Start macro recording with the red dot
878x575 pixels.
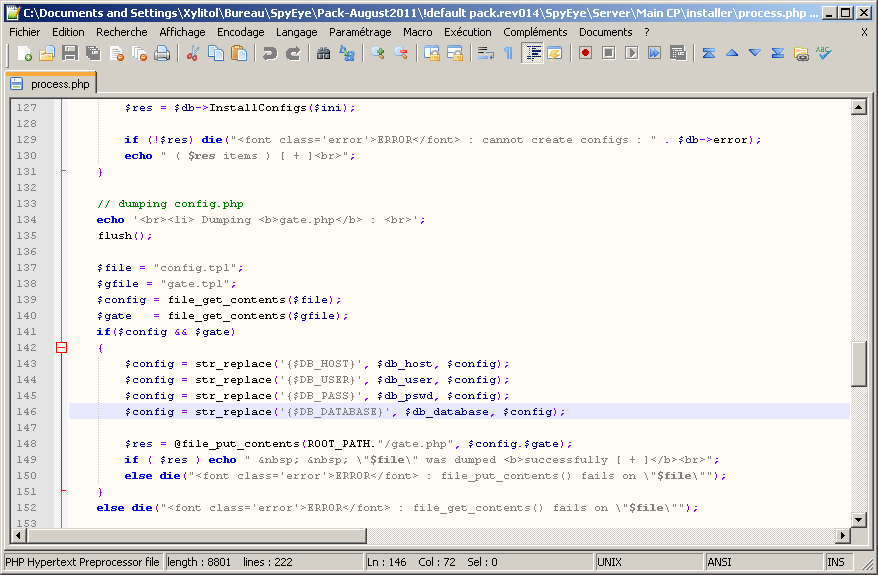[x=586, y=54]
